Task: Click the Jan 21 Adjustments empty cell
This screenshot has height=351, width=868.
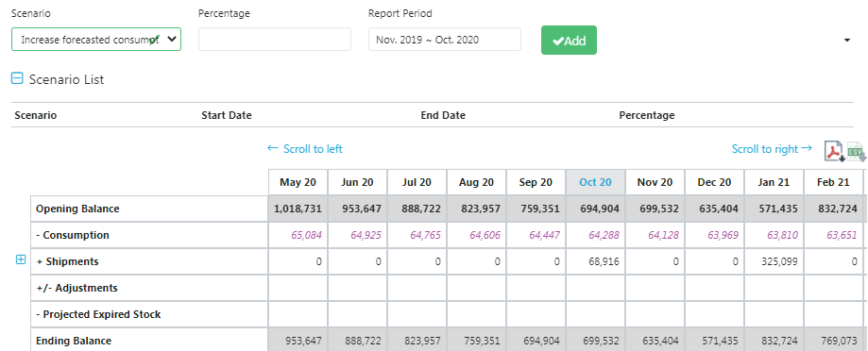Action: [774, 288]
